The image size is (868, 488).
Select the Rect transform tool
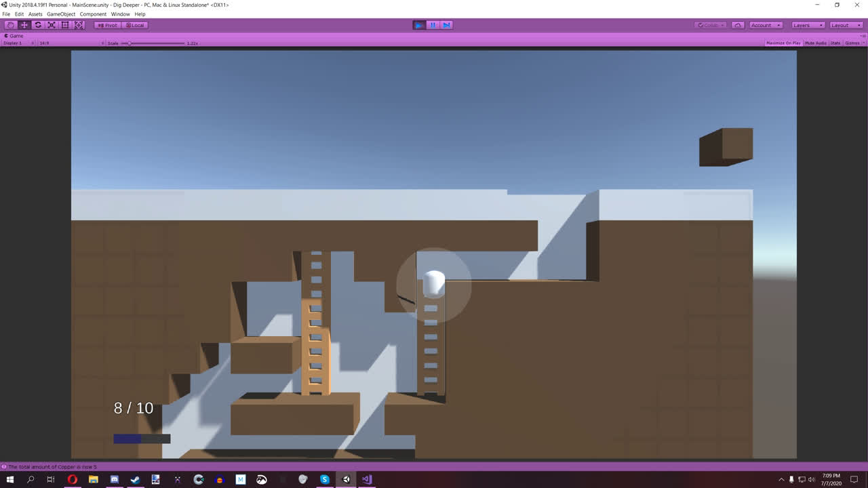[65, 25]
